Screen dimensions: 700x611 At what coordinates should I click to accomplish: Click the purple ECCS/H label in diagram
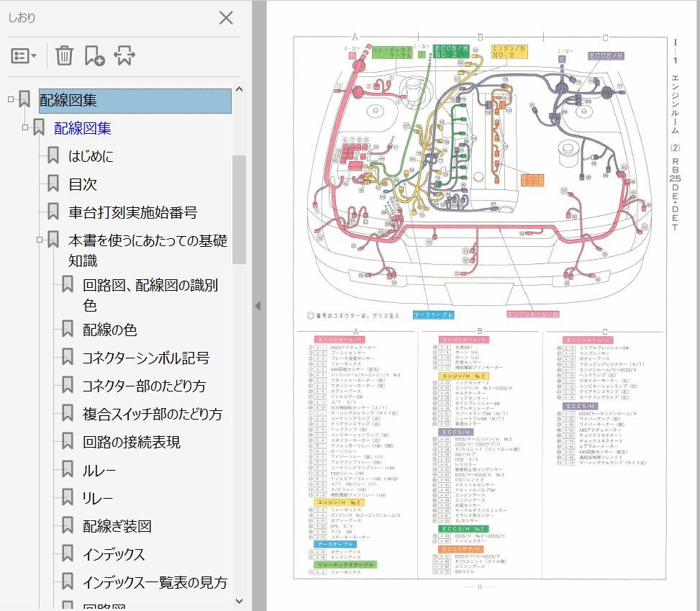coord(606,56)
